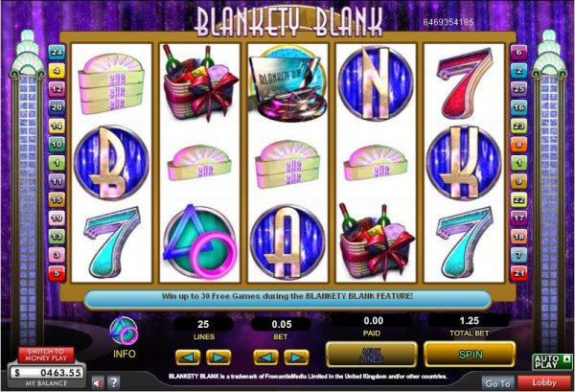The height and width of the screenshot is (392, 575).
Task: Increase the number of lines
Action: point(218,357)
